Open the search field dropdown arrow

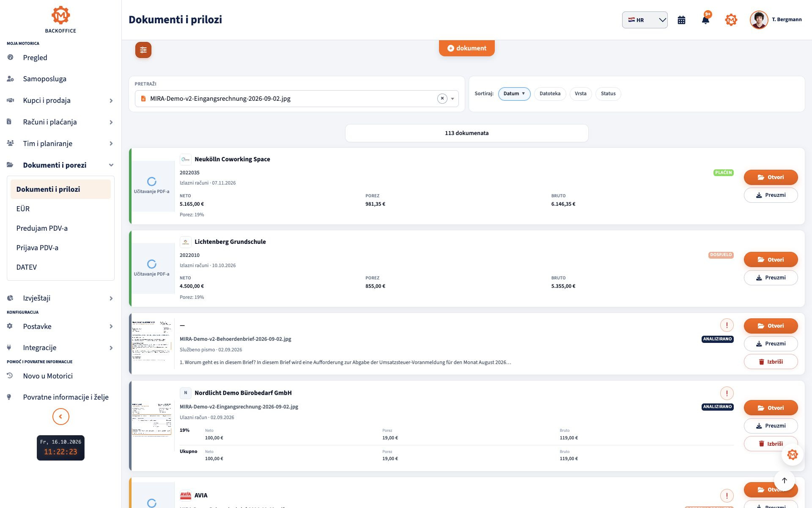point(453,99)
